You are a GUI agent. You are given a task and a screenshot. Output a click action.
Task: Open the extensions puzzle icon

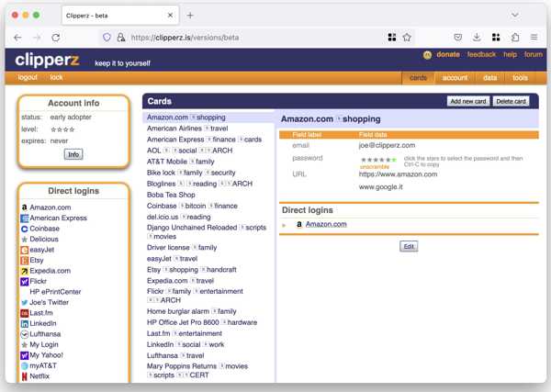click(x=515, y=38)
